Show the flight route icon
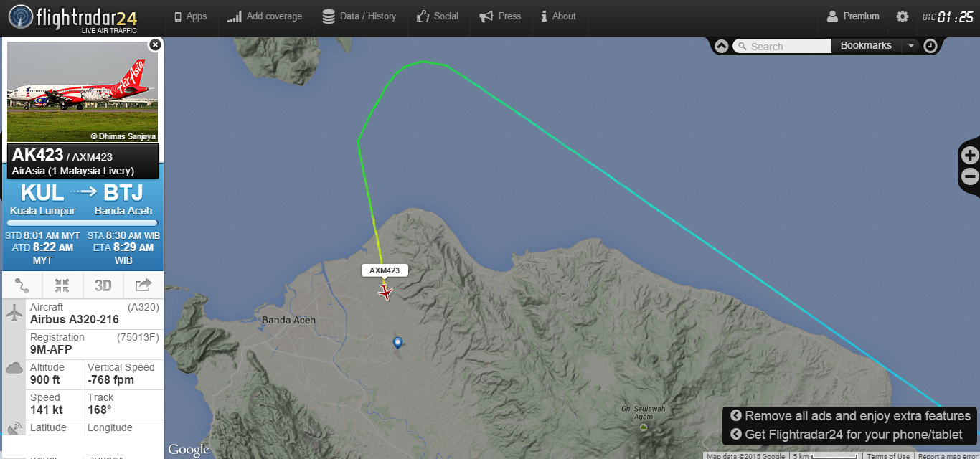Image resolution: width=980 pixels, height=459 pixels. tap(22, 285)
